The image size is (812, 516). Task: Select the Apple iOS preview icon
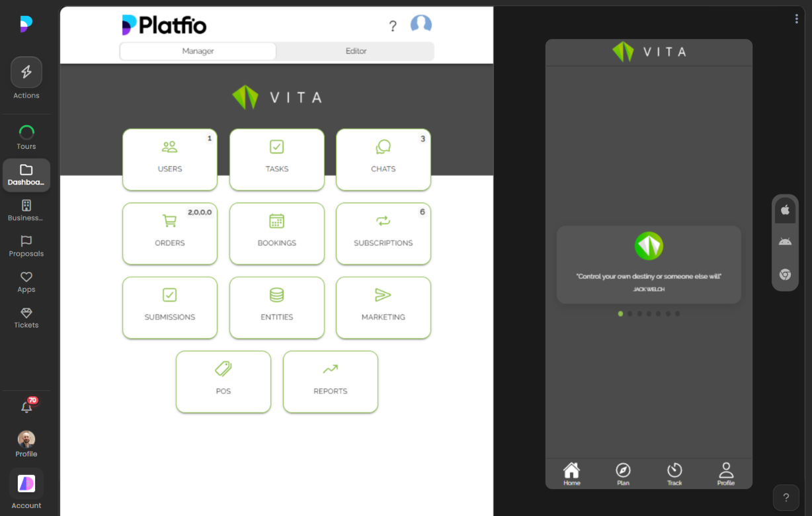coord(785,210)
